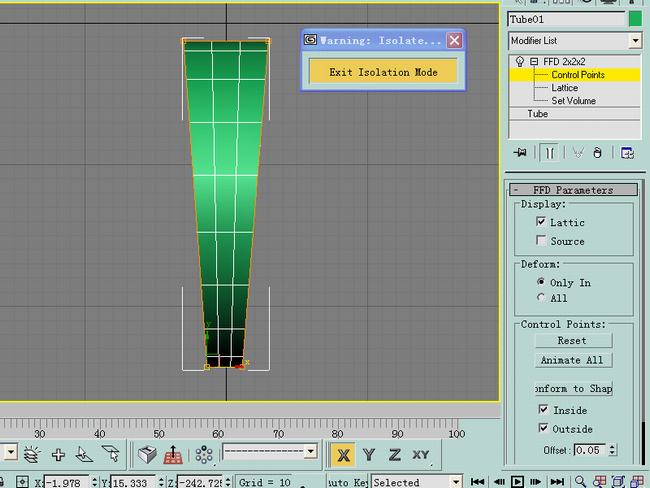
Task: Click the Y coordinate input field
Action: click(x=133, y=482)
